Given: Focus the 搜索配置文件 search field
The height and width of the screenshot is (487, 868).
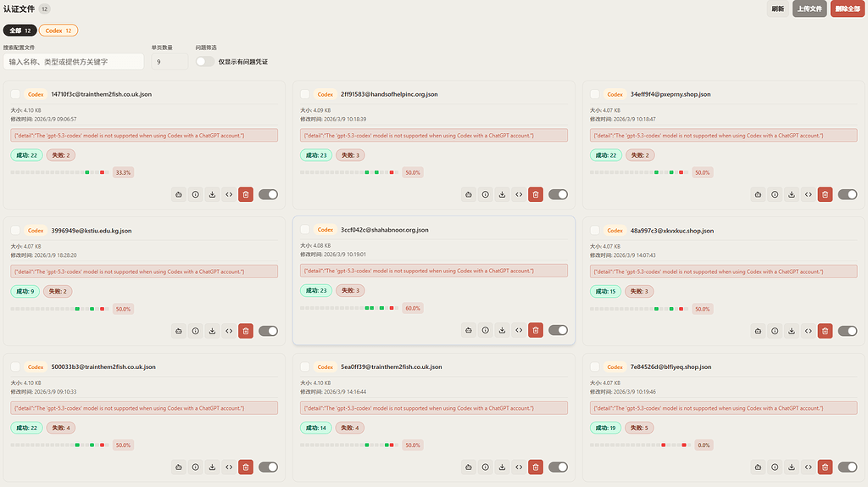Looking at the screenshot, I should (x=74, y=61).
